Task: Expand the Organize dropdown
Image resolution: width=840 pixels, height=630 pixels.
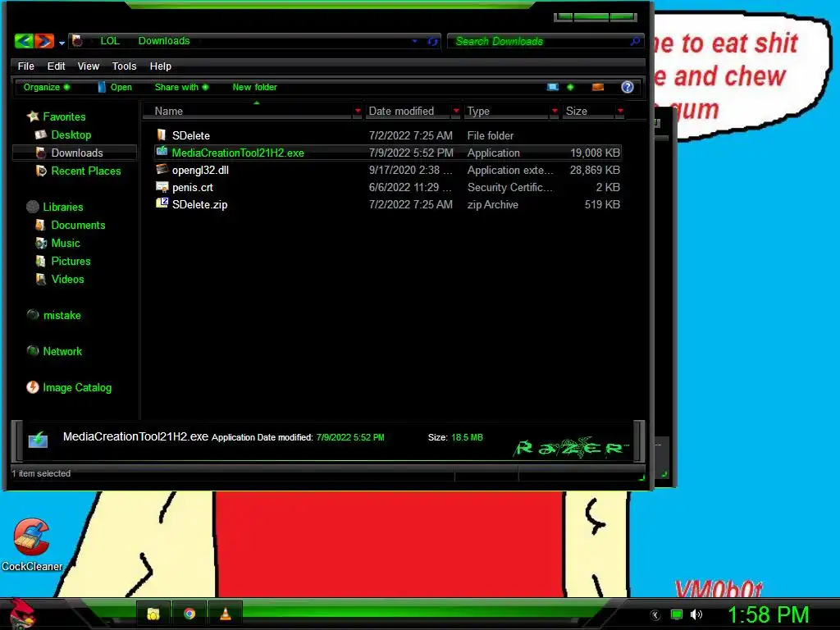Action: point(47,87)
